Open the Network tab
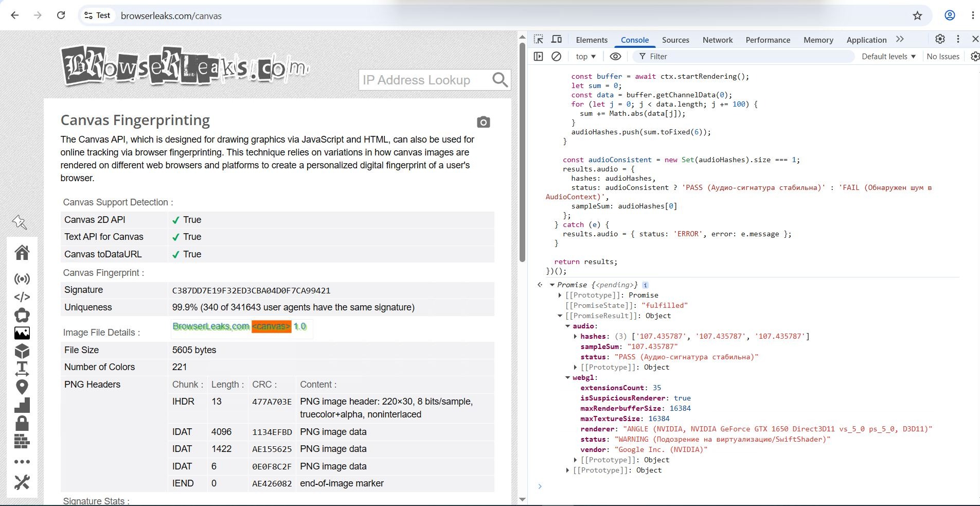Image resolution: width=980 pixels, height=506 pixels. tap(718, 40)
